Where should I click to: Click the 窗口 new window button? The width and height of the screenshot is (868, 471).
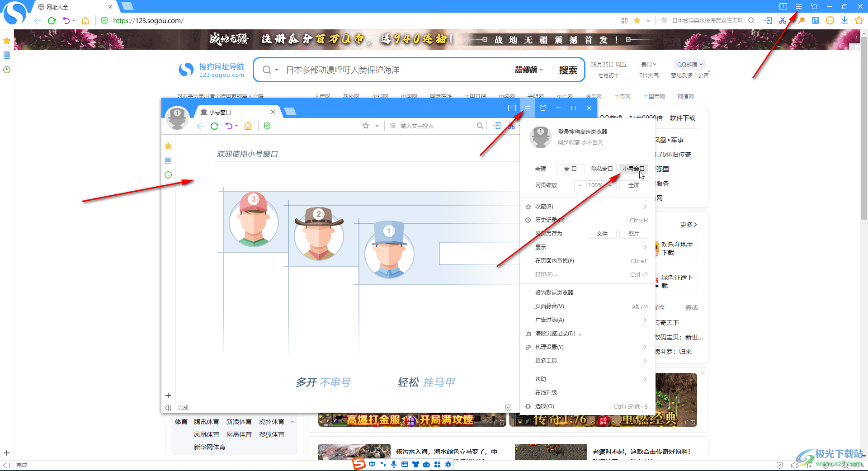tap(571, 169)
